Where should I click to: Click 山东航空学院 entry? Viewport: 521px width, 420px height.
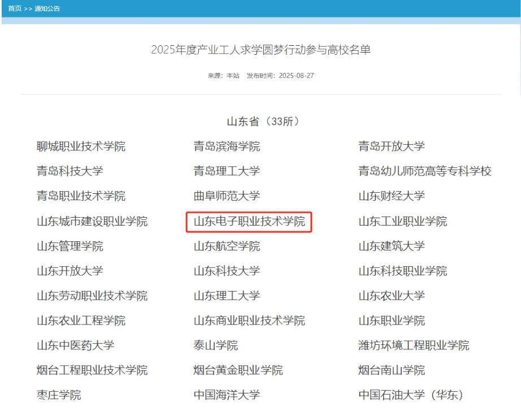coord(227,246)
